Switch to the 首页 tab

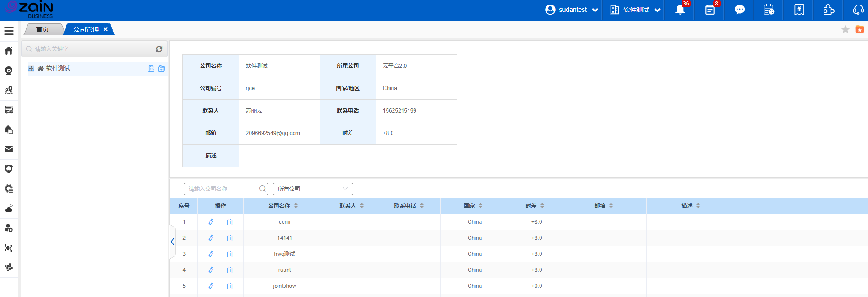pos(43,29)
